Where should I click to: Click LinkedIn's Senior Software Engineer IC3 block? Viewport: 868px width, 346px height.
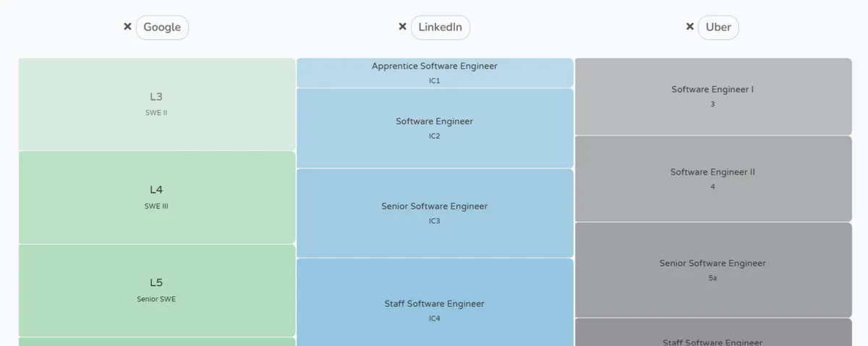[x=434, y=213]
